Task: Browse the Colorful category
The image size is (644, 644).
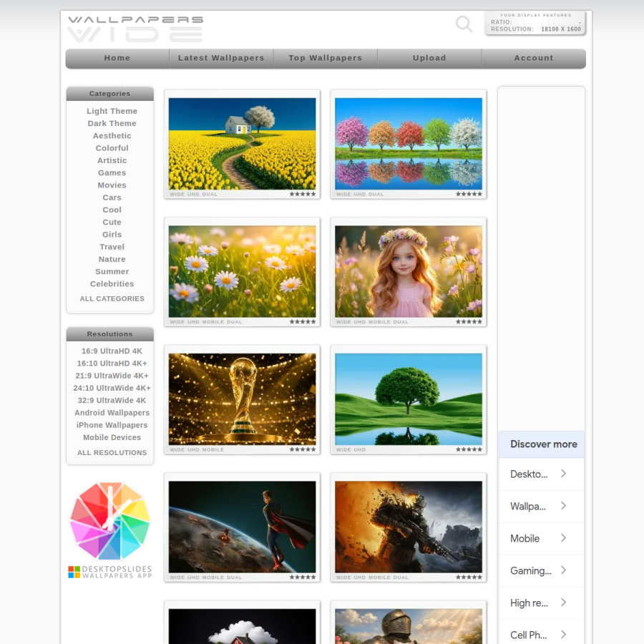Action: coord(112,148)
